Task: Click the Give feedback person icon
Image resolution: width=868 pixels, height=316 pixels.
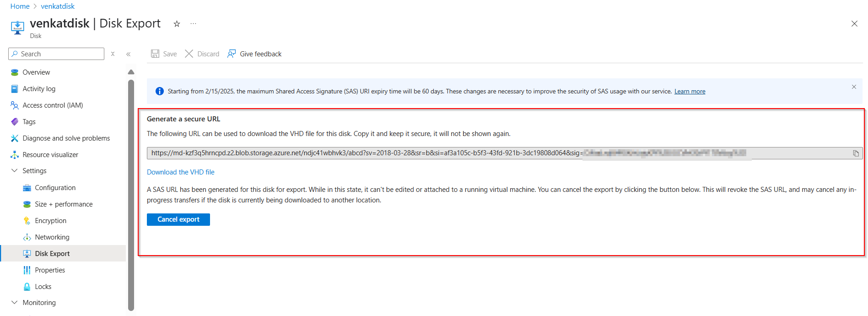Action: 232,54
